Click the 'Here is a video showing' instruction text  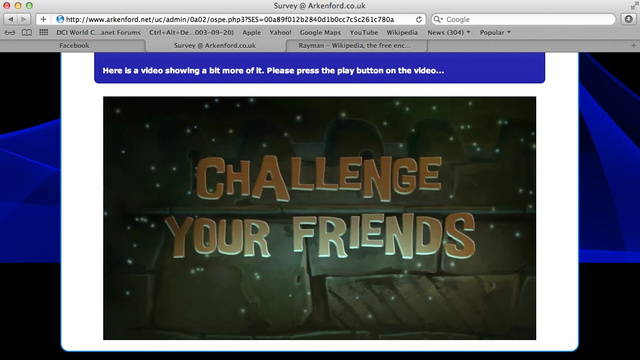coord(273,71)
